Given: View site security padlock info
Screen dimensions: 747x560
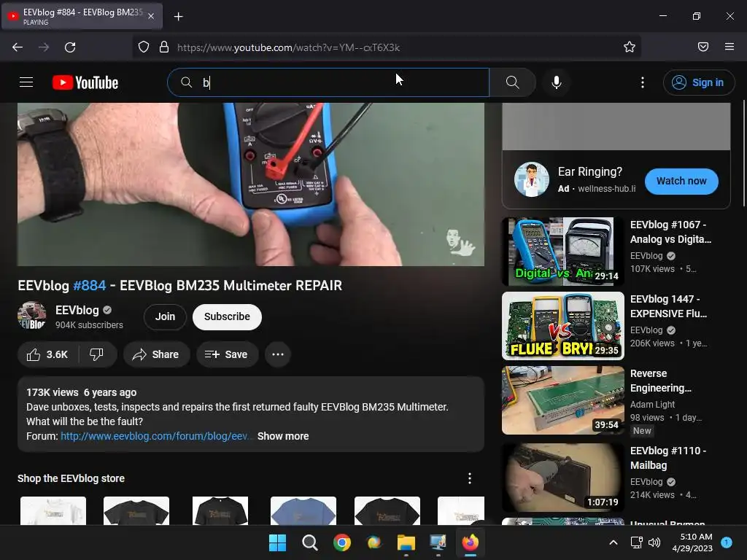Looking at the screenshot, I should [x=164, y=47].
